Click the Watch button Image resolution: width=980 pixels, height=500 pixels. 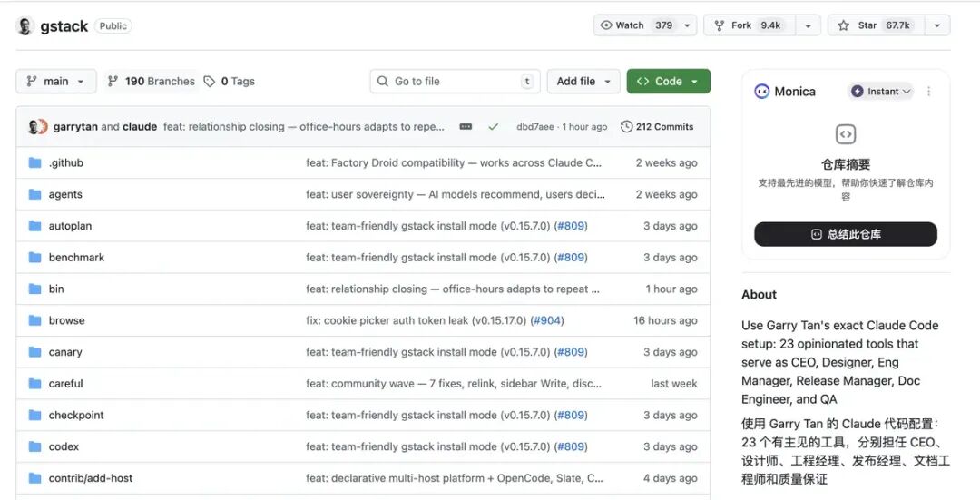[x=636, y=25]
